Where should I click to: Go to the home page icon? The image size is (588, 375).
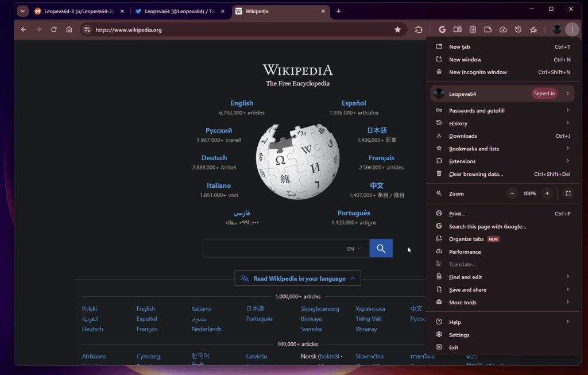pyautogui.click(x=69, y=30)
